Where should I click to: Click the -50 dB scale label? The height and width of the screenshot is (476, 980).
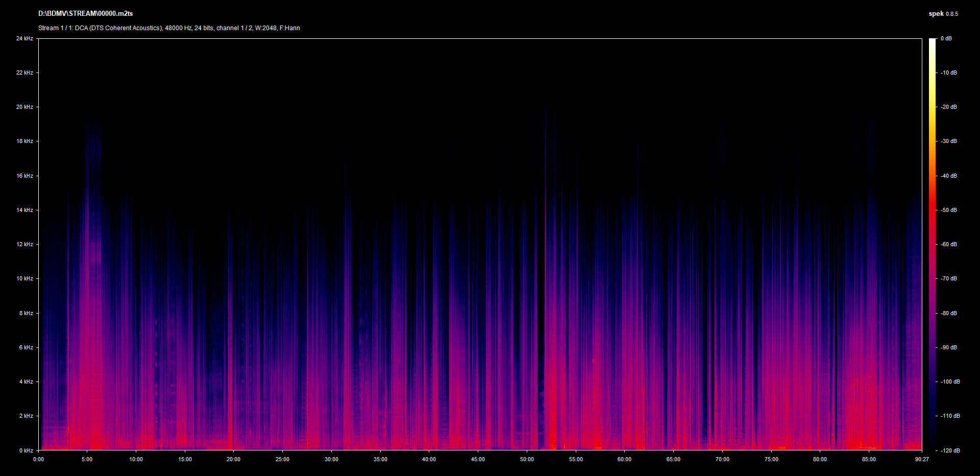point(949,210)
